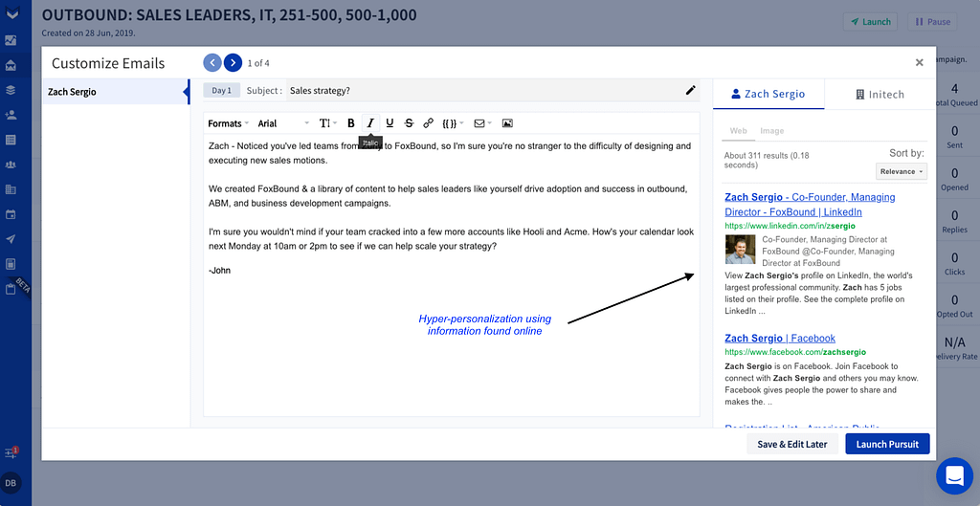Screen dimensions: 980x506
Task: Click the Launch Pursuit button
Action: (x=887, y=444)
